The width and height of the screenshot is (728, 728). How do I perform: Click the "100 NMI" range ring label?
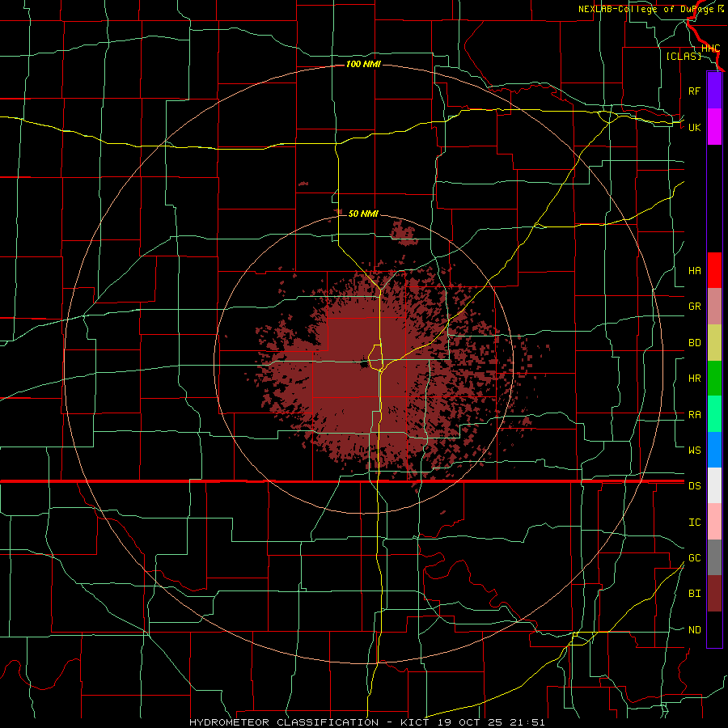[x=363, y=64]
